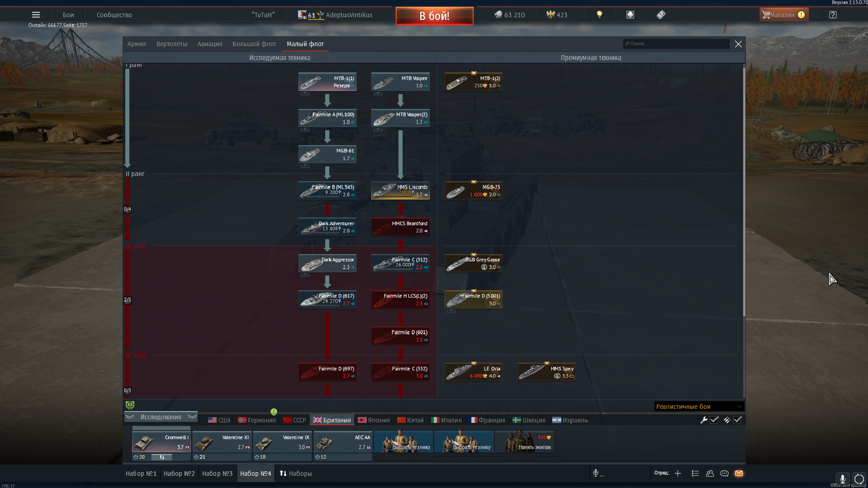Switch to the Большой флот tab

pyautogui.click(x=254, y=44)
